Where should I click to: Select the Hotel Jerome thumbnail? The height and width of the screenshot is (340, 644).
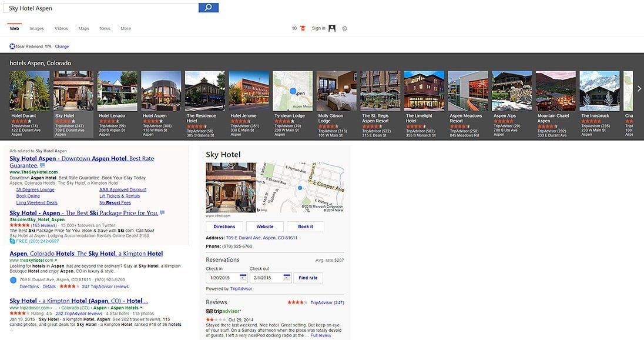(249, 91)
